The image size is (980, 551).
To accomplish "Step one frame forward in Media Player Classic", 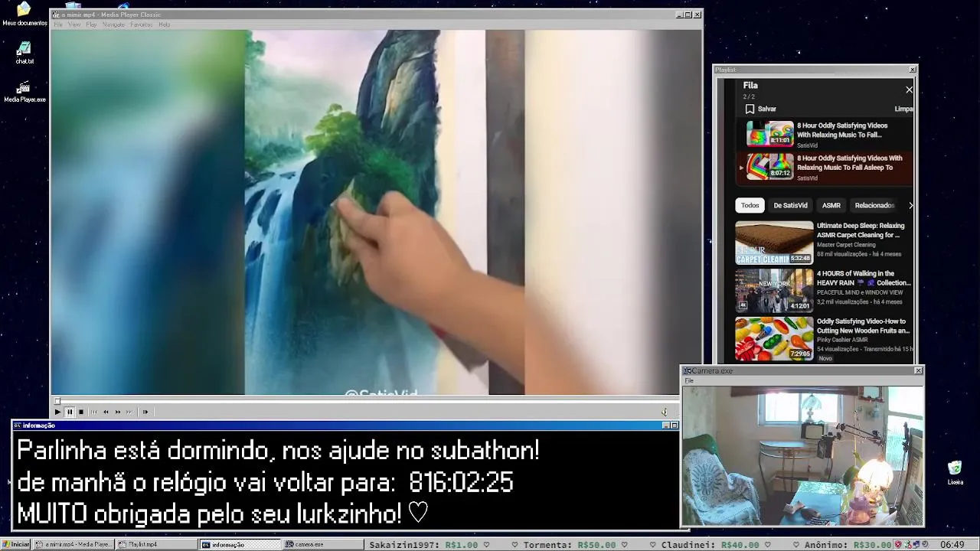I will 145,412.
